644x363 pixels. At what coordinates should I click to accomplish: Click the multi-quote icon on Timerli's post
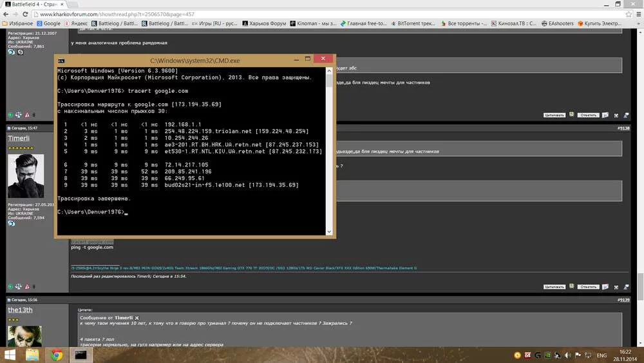(571, 286)
